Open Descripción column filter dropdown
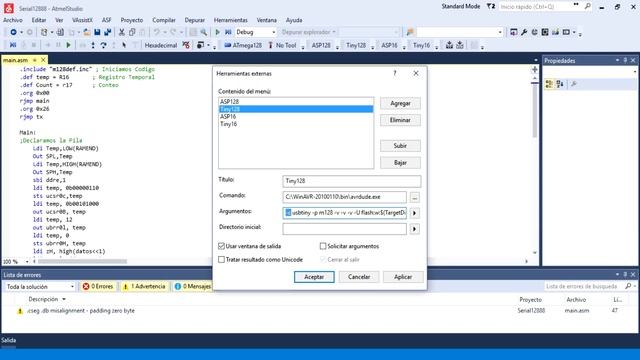Image resolution: width=640 pixels, height=360 pixels. 64,299
